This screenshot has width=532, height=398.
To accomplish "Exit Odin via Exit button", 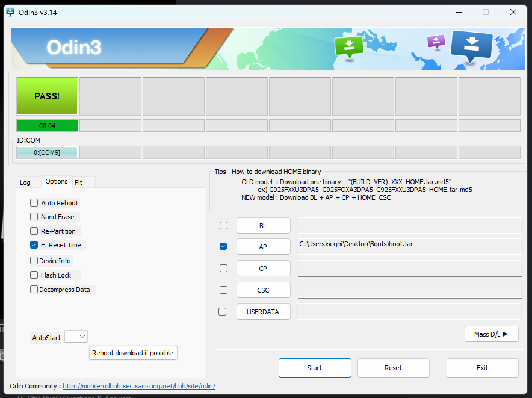I will tap(482, 368).
